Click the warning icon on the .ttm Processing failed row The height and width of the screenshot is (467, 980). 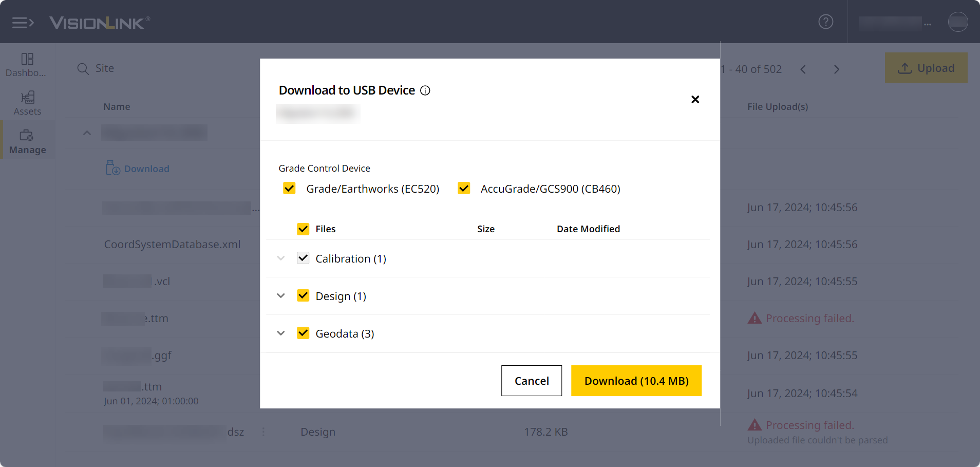pyautogui.click(x=755, y=318)
